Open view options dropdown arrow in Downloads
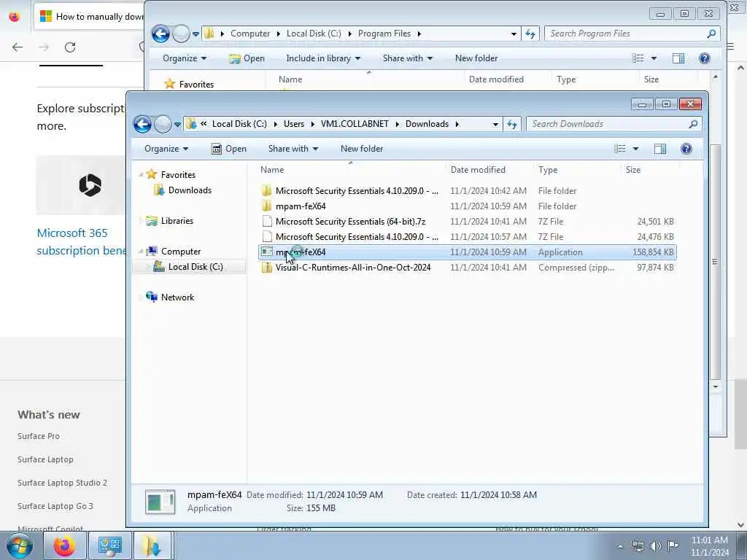This screenshot has height=560, width=747. coord(635,149)
